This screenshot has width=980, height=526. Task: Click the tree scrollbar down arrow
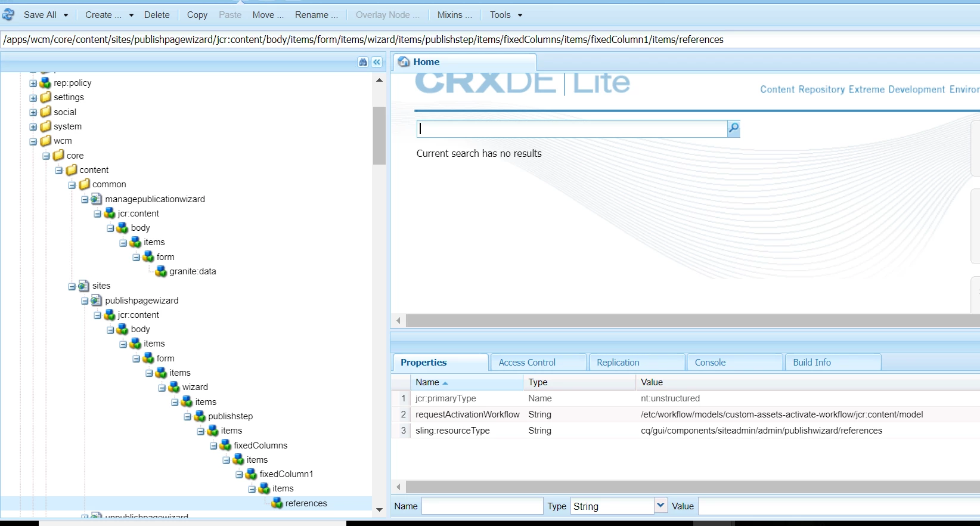click(379, 510)
